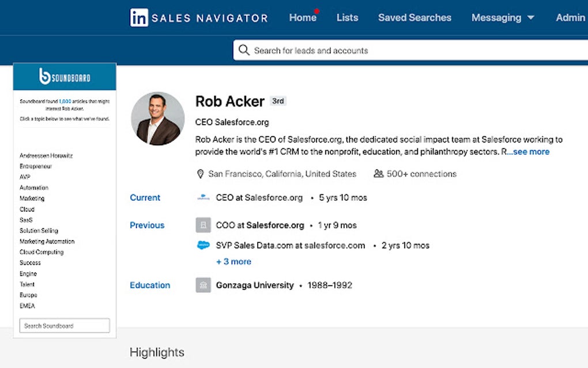This screenshot has height=368, width=588.
Task: Open the Lists menu item
Action: 347,18
